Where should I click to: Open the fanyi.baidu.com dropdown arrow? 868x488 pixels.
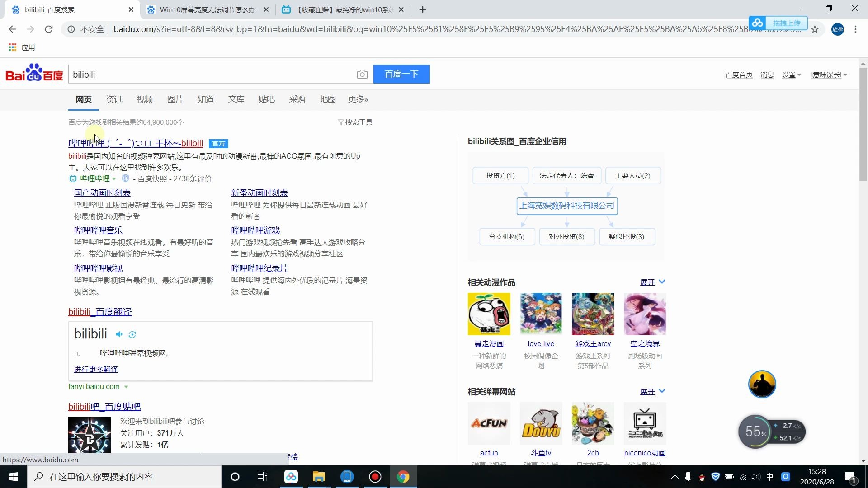(127, 387)
